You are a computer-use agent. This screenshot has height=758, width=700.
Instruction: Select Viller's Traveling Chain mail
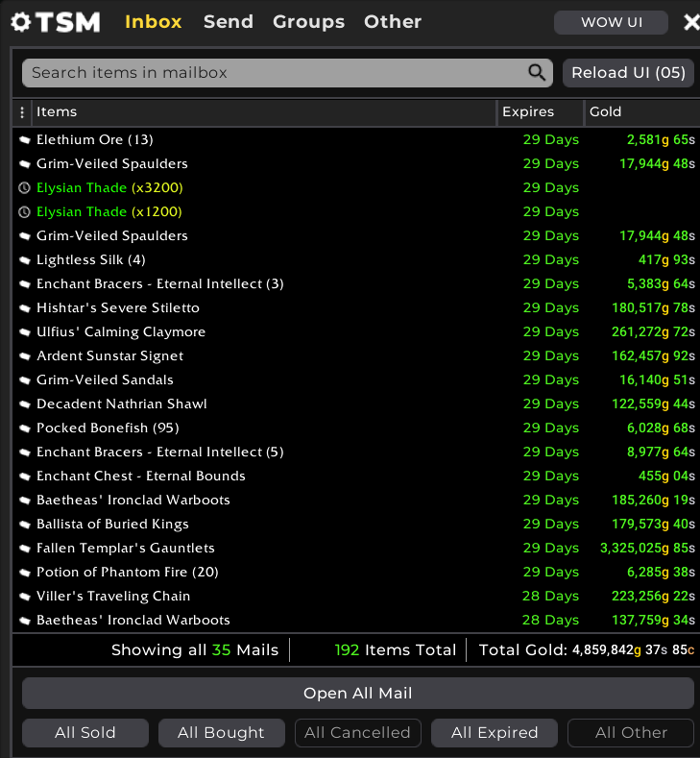[x=356, y=596]
